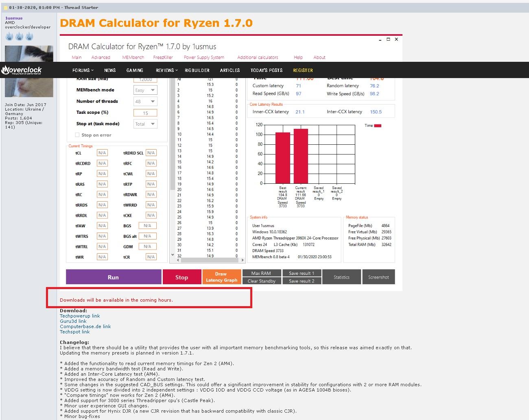Open the FORUMS menu
529x420 pixels.
(83, 70)
